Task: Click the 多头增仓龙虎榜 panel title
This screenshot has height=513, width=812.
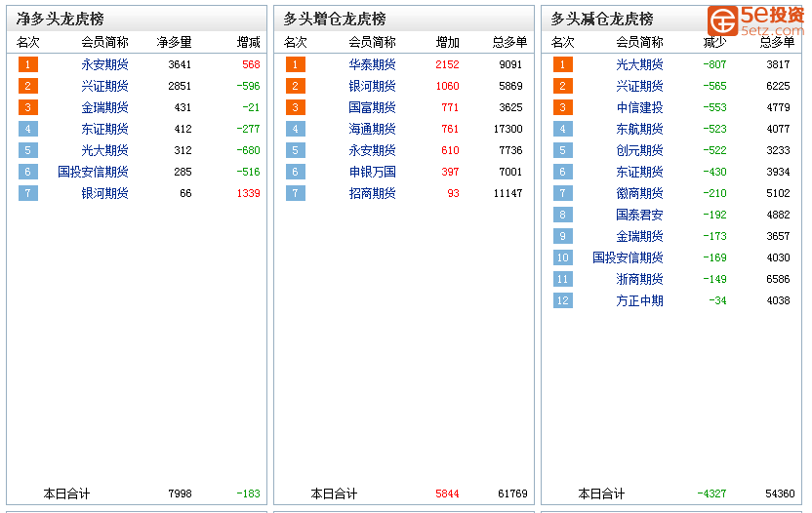Action: [335, 20]
